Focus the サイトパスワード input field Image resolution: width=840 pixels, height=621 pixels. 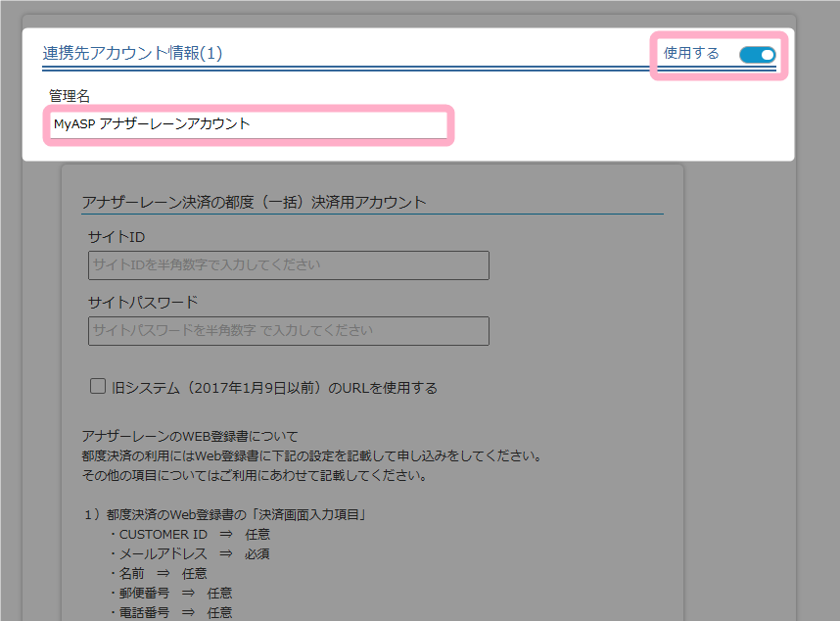click(288, 331)
